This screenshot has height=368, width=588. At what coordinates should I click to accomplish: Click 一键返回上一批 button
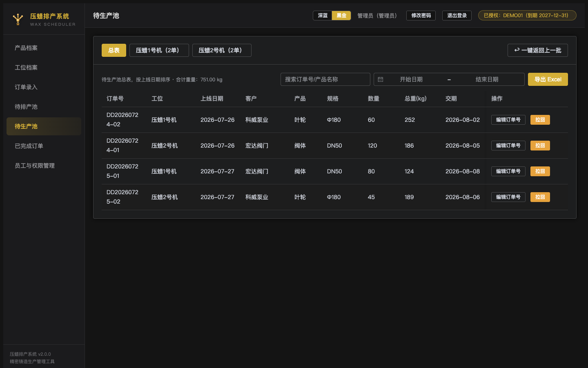[x=538, y=50]
